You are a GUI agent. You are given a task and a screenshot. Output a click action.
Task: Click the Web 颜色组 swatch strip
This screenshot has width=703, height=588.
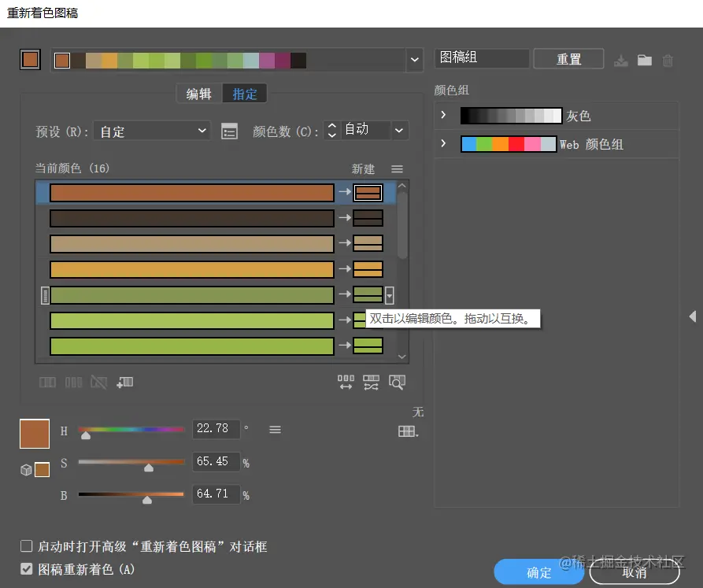pos(509,144)
